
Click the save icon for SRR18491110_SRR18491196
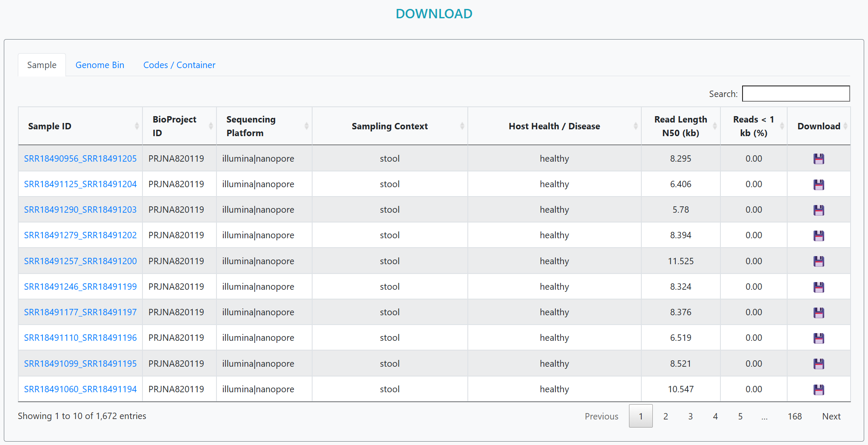point(818,338)
